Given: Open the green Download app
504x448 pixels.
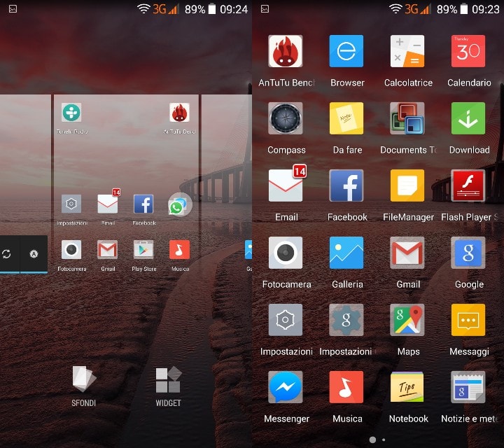Looking at the screenshot, I should tap(468, 118).
